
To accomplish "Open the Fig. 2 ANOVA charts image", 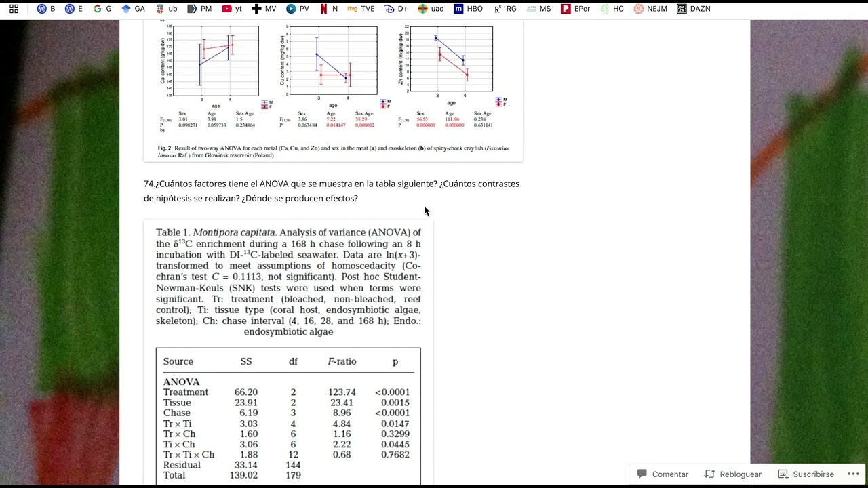I will [x=333, y=91].
